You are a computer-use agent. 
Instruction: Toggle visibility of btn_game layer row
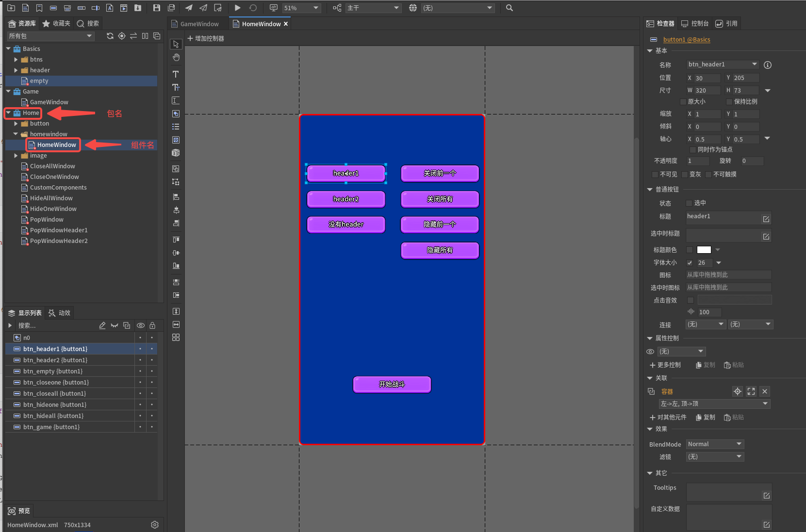(x=140, y=427)
